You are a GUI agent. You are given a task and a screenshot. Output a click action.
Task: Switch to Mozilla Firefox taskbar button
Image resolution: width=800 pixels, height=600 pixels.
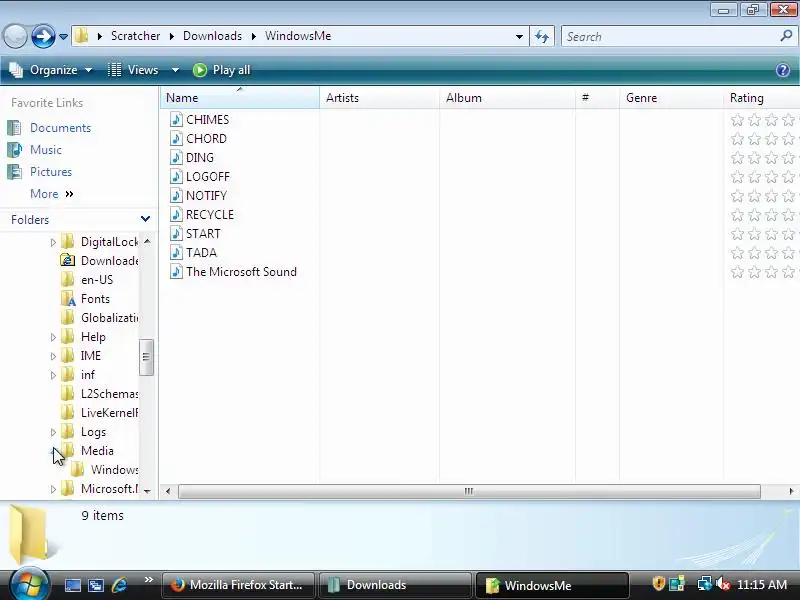(239, 585)
